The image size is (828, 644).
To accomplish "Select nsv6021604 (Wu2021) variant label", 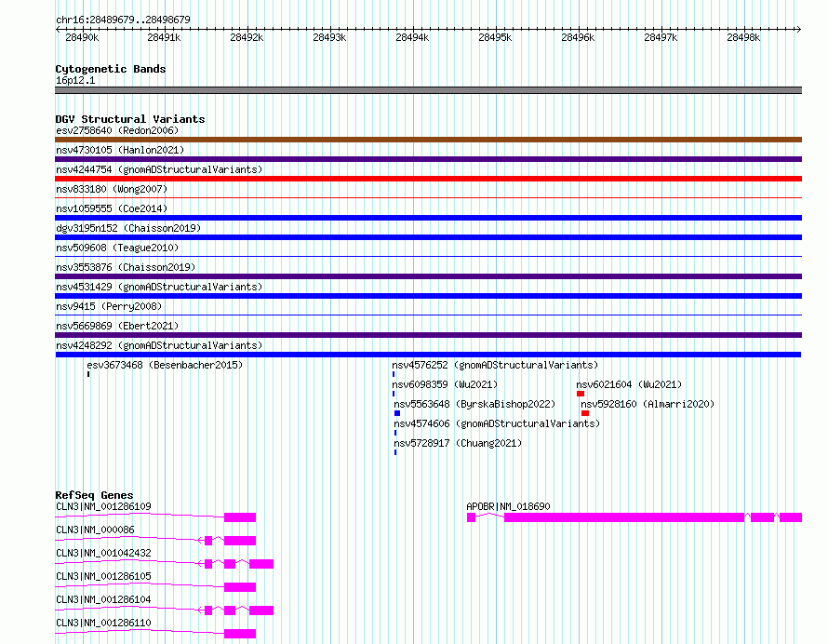I will coord(629,384).
